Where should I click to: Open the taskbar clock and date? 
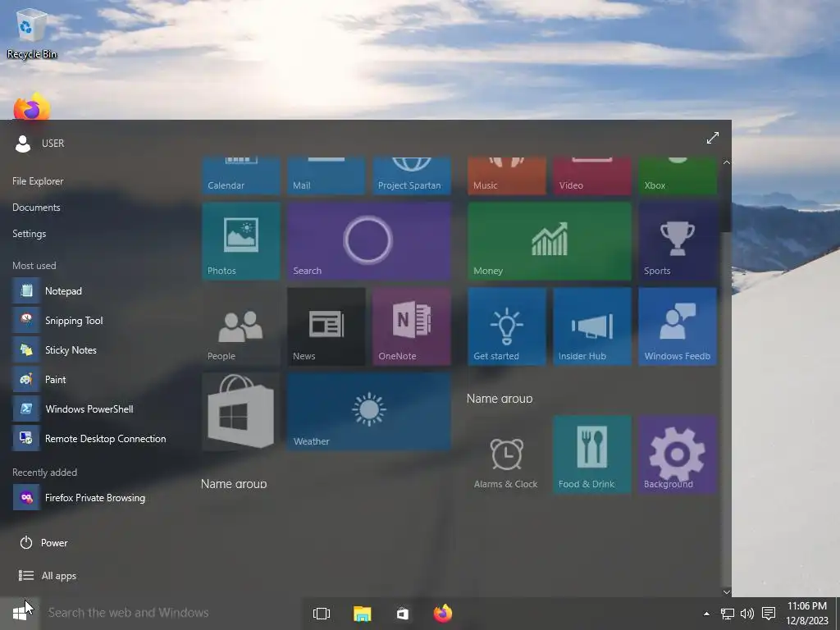[x=807, y=614]
